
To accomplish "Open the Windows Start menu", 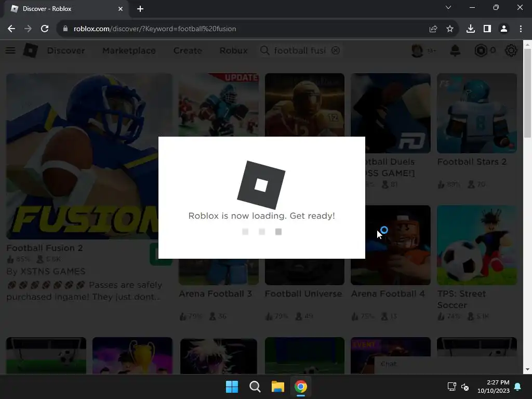I will [232, 387].
